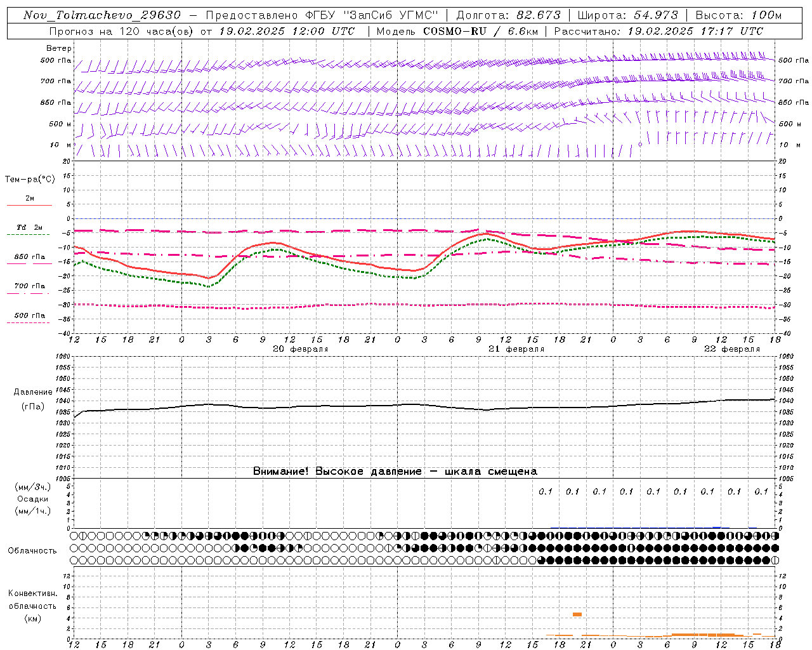Click the (гПа) pressure unit label

(x=33, y=406)
